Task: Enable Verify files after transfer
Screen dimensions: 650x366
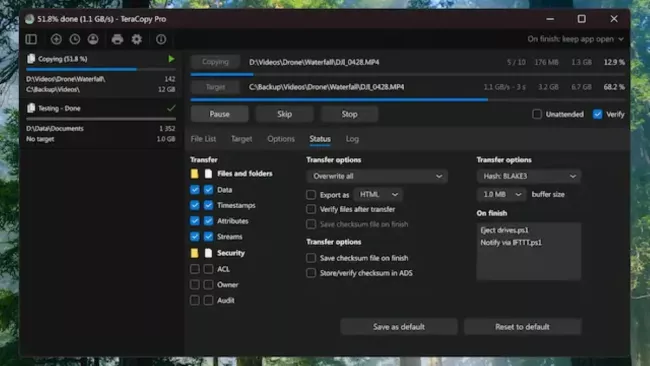Action: click(x=311, y=209)
